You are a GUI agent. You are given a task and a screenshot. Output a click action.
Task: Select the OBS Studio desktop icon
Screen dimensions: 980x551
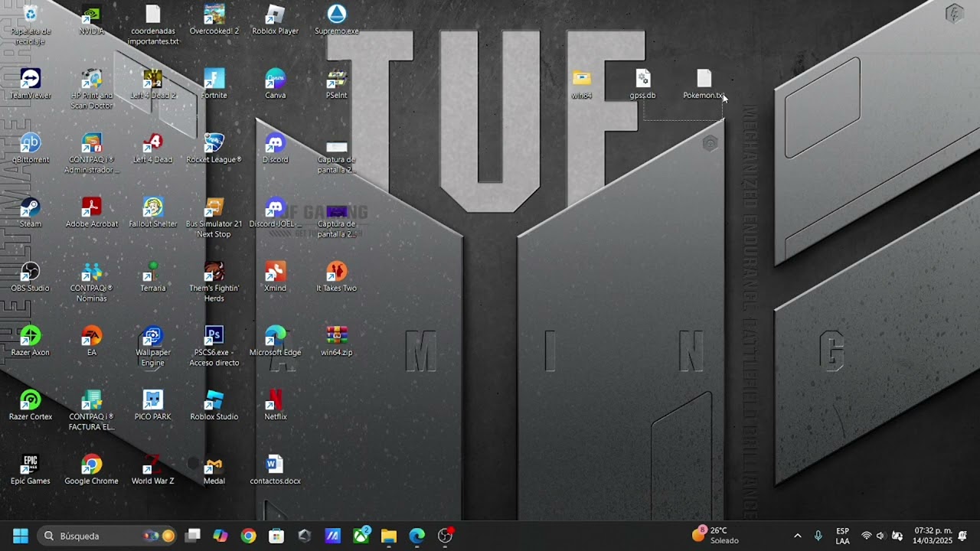pyautogui.click(x=31, y=277)
